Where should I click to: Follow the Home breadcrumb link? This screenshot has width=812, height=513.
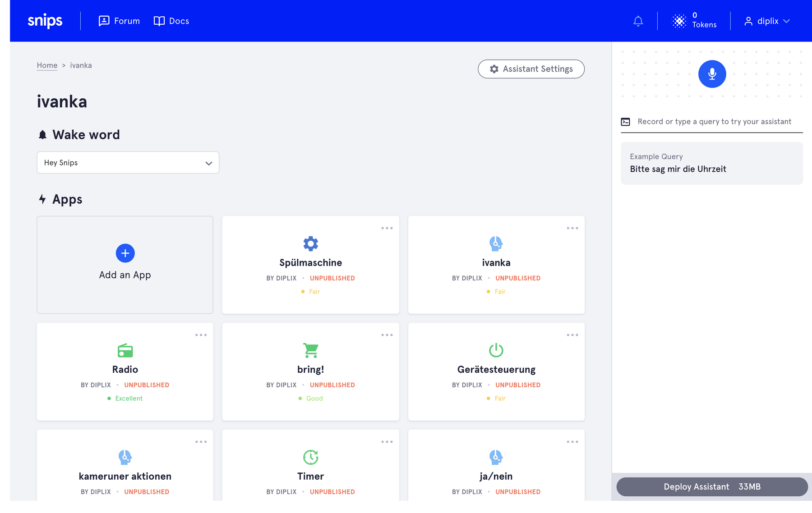[x=47, y=65]
